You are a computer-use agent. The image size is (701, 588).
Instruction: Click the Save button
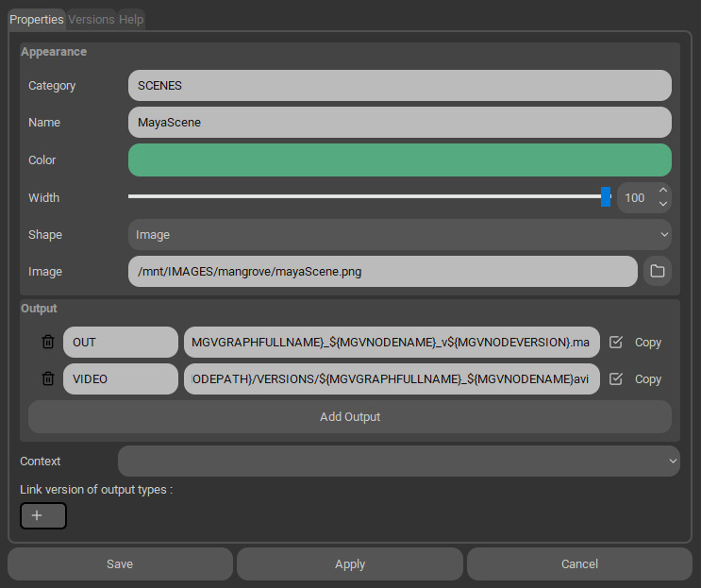click(x=120, y=563)
